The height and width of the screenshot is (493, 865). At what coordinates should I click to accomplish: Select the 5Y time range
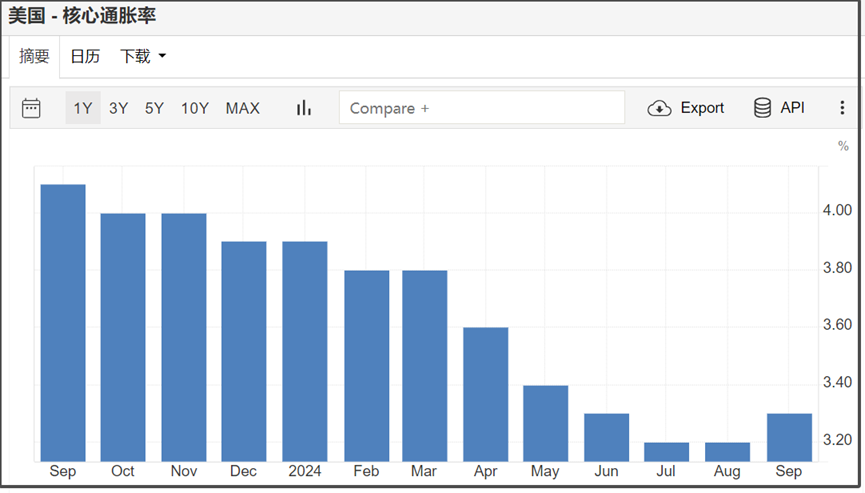[x=154, y=108]
